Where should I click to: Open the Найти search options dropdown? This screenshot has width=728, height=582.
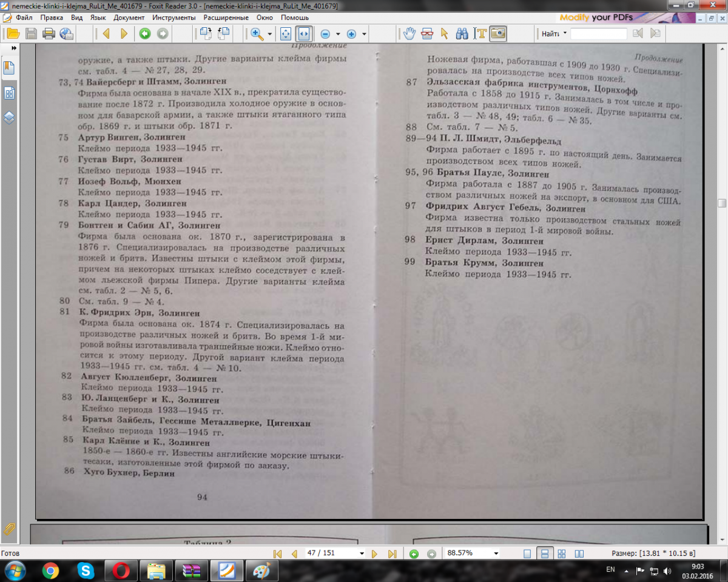click(565, 34)
